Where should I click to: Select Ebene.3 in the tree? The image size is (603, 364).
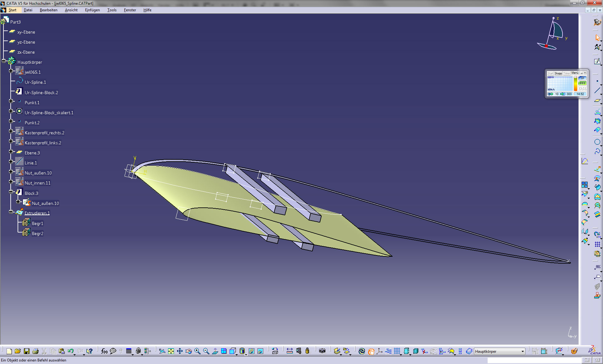(x=32, y=153)
